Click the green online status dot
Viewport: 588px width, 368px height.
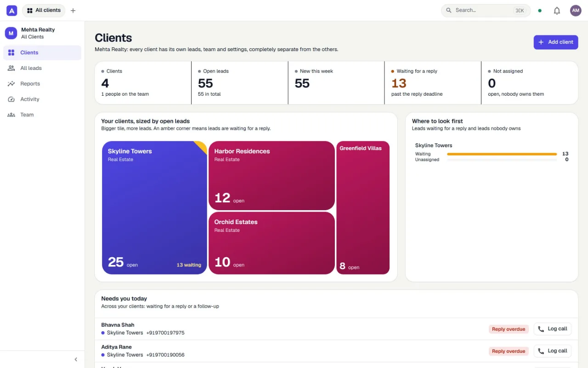tap(540, 11)
